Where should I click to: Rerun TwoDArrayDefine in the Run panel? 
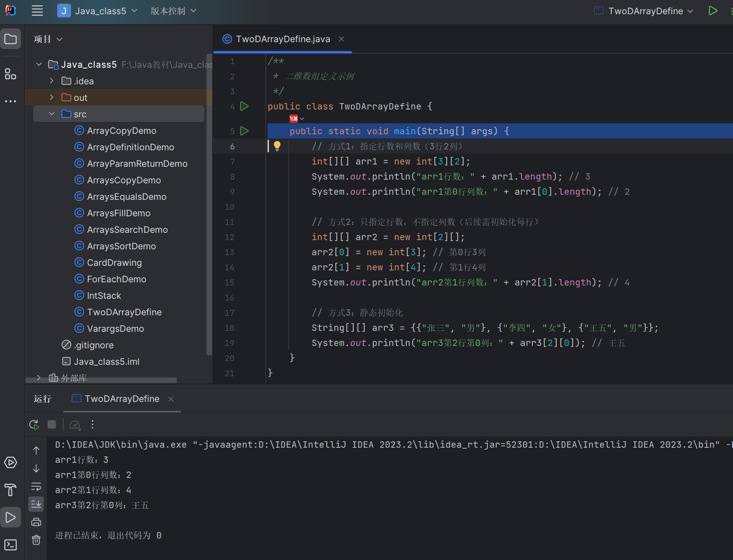34,425
